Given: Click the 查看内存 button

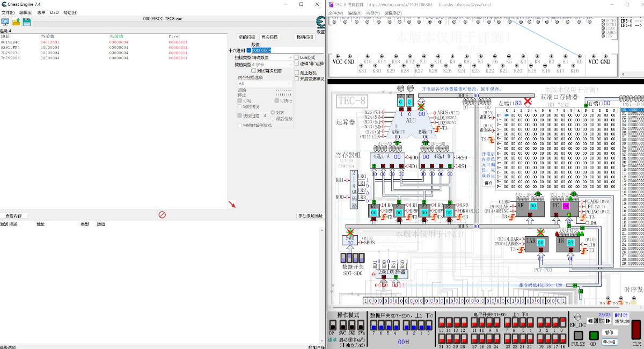Looking at the screenshot, I should [x=14, y=216].
